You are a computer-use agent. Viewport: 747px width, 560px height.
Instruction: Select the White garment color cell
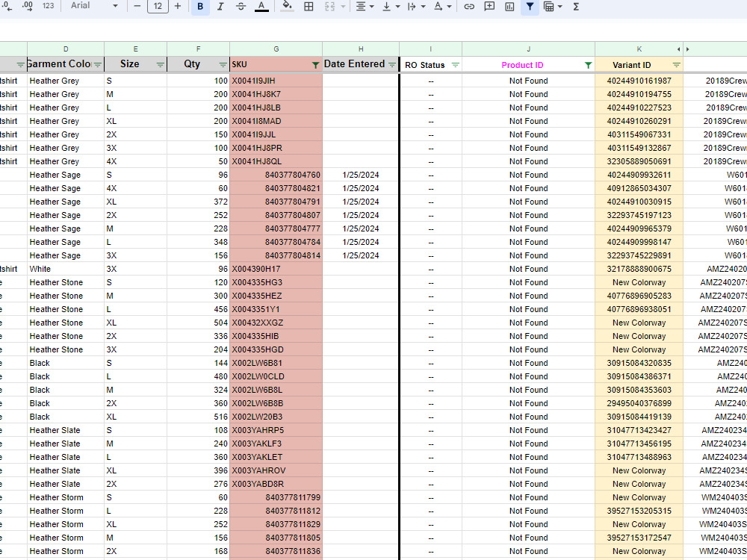pos(66,269)
